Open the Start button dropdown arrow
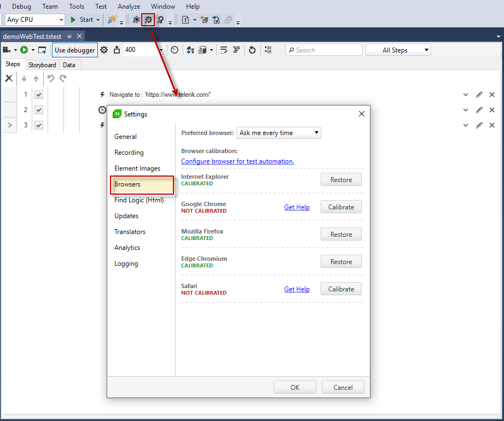504x421 pixels. point(98,20)
